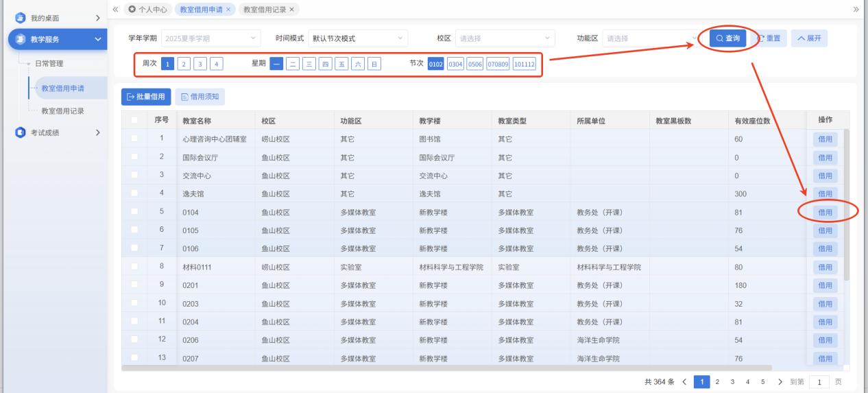This screenshot has width=868, height=393.
Task: Close the 教室借用记录 tab via its X
Action: pos(291,9)
